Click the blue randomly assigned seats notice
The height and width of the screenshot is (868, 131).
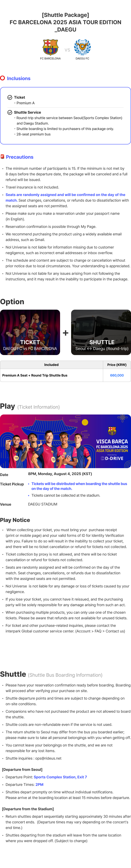coord(65,197)
